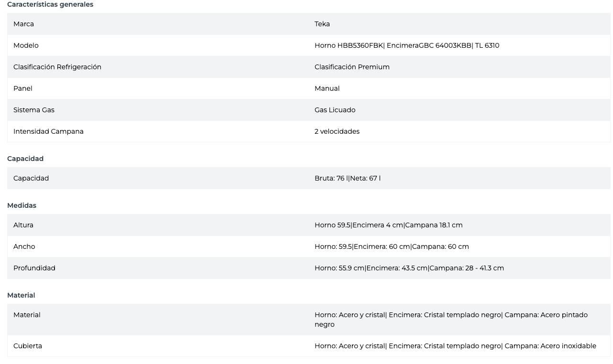Image resolution: width=613 pixels, height=364 pixels.
Task: Click the Clasificación Refrigeración label
Action: (57, 67)
